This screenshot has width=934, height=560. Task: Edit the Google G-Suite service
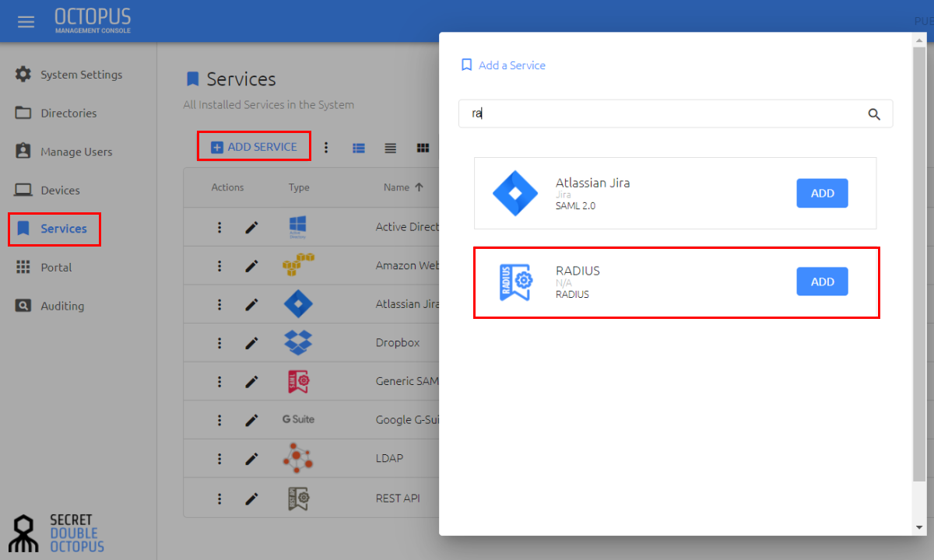coord(251,420)
